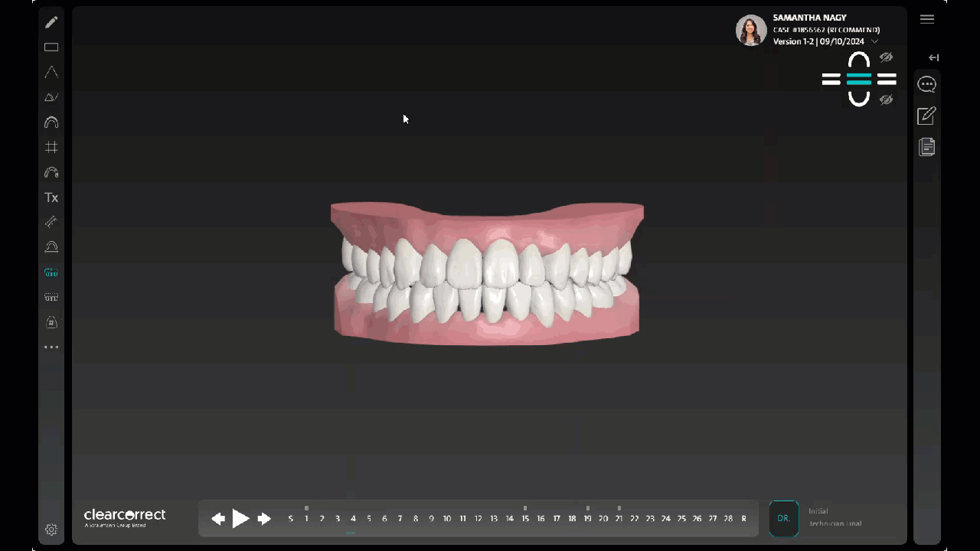Open the Tx treatment panel

tap(51, 197)
